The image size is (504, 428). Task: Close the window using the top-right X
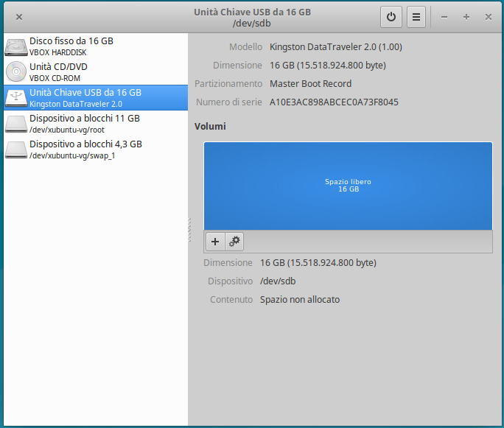tap(489, 17)
